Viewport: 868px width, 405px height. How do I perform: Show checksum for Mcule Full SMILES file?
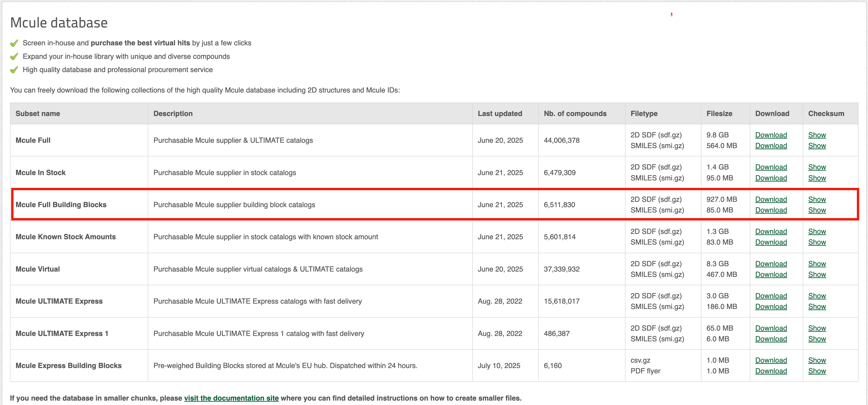pyautogui.click(x=817, y=146)
